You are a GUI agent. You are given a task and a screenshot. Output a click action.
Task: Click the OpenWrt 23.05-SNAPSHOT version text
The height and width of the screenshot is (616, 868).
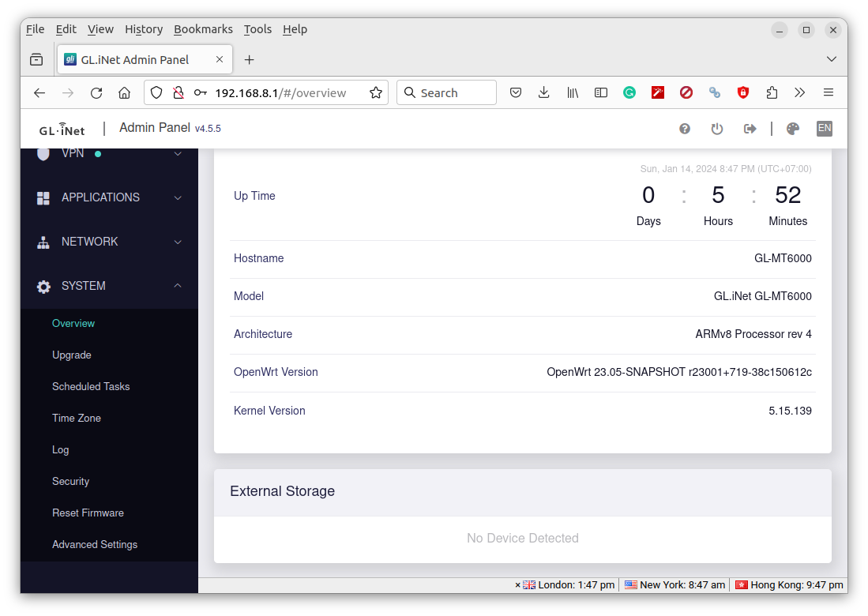coord(679,372)
